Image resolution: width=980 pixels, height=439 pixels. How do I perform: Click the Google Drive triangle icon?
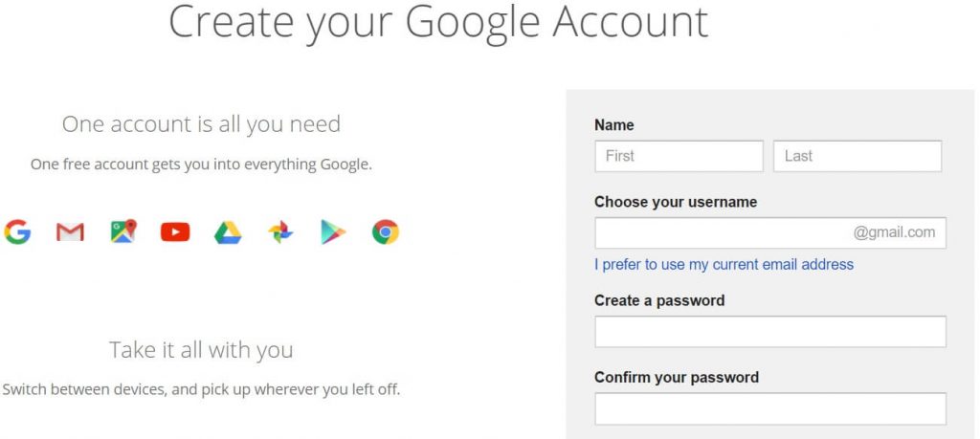click(228, 232)
